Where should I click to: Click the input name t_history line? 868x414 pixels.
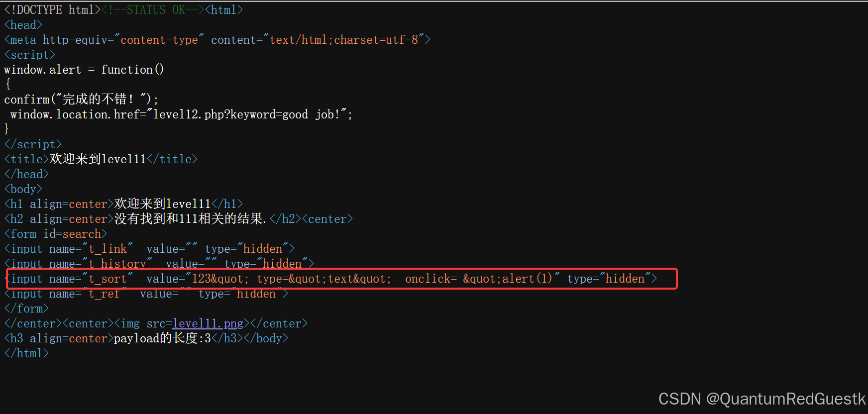click(x=159, y=263)
